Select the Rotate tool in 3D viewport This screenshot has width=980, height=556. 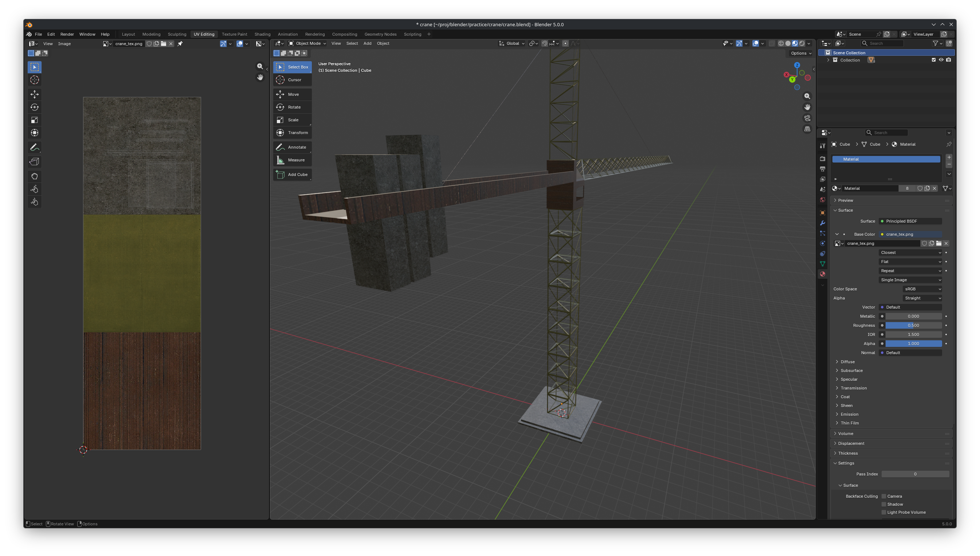coord(293,107)
